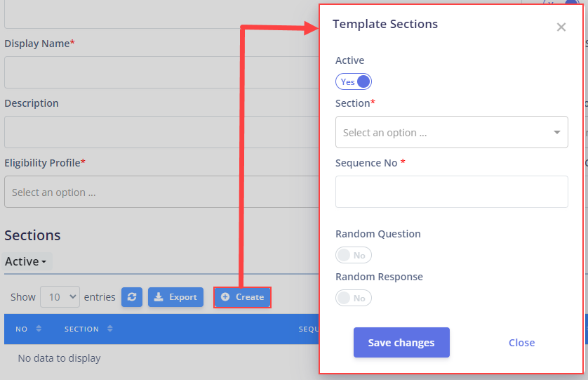Click the Close link in dialog
The height and width of the screenshot is (380, 588).
pyautogui.click(x=521, y=343)
